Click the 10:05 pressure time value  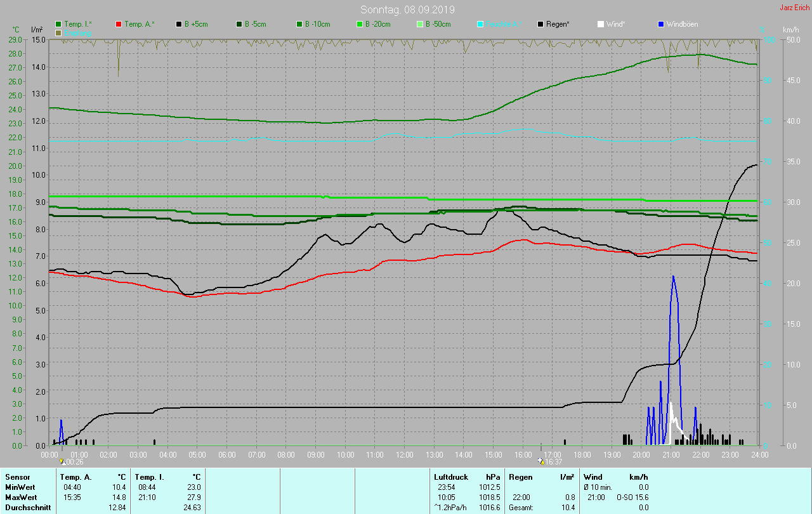(446, 497)
